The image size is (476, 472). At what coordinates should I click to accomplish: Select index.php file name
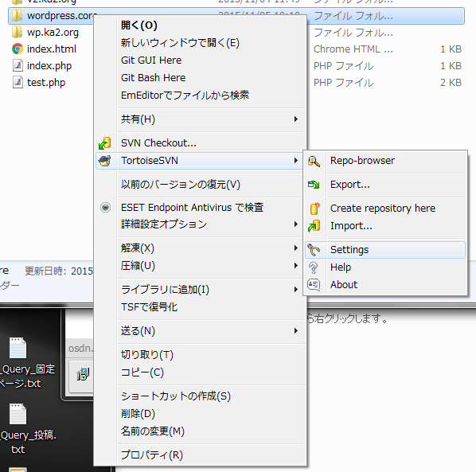[x=49, y=66]
